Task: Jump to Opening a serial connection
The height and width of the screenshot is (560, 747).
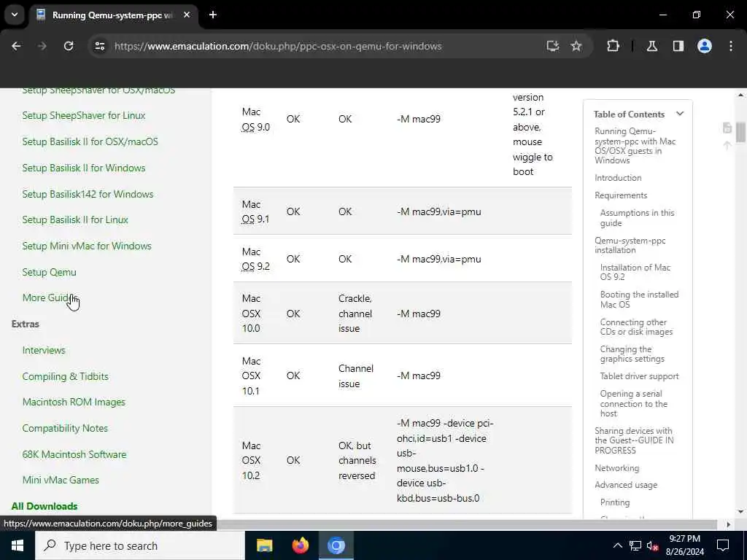Action: [x=634, y=404]
